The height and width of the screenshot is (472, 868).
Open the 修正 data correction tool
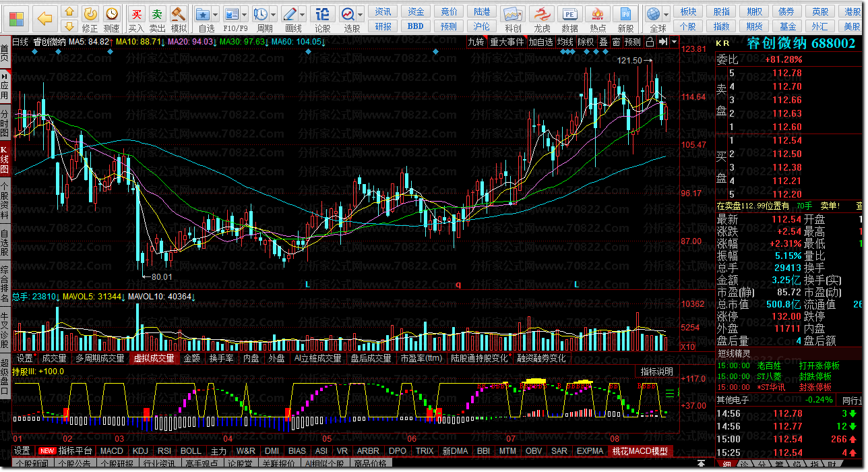coord(90,19)
